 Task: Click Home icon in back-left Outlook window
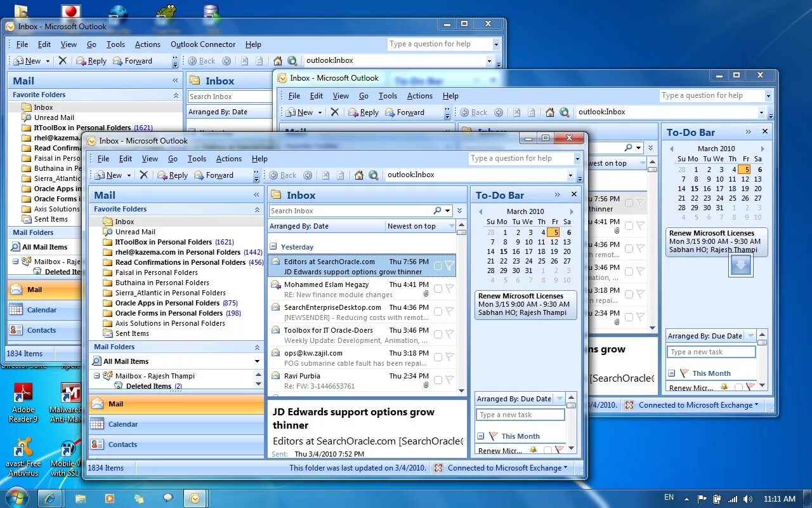(x=277, y=61)
